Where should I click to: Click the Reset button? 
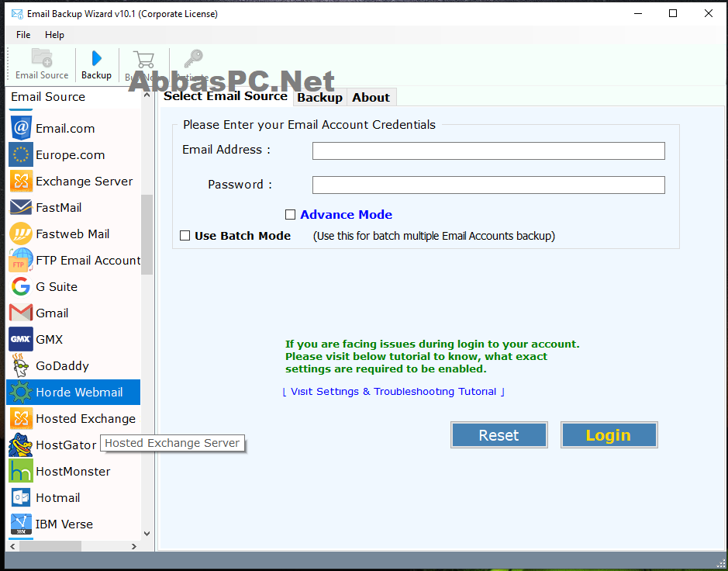(499, 435)
